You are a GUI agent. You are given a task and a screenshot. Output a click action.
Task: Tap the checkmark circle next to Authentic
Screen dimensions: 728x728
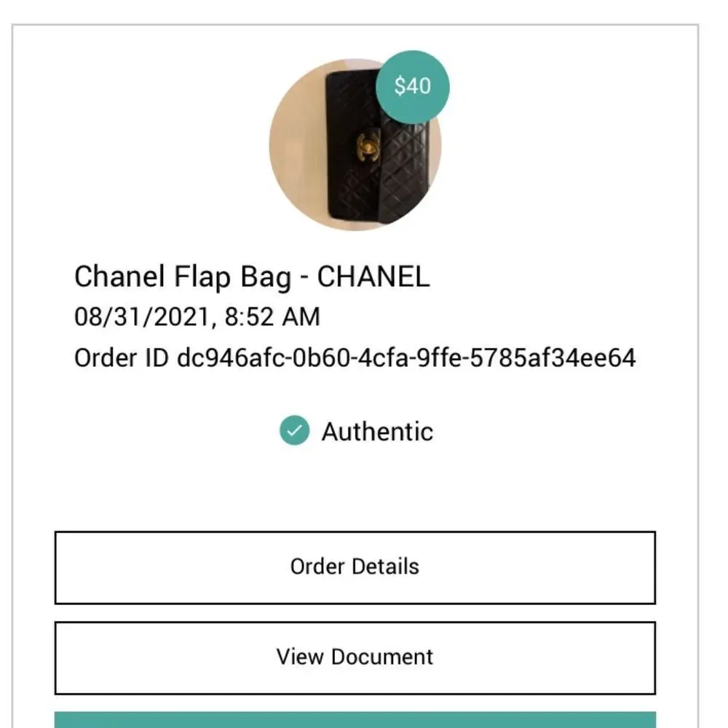[x=294, y=431]
